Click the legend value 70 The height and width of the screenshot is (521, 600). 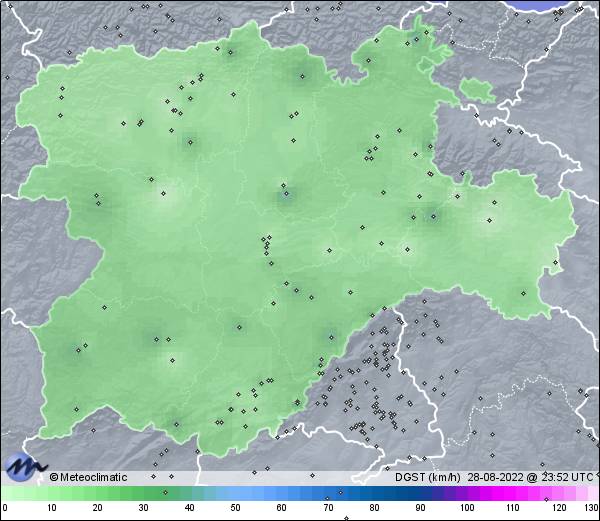328,508
